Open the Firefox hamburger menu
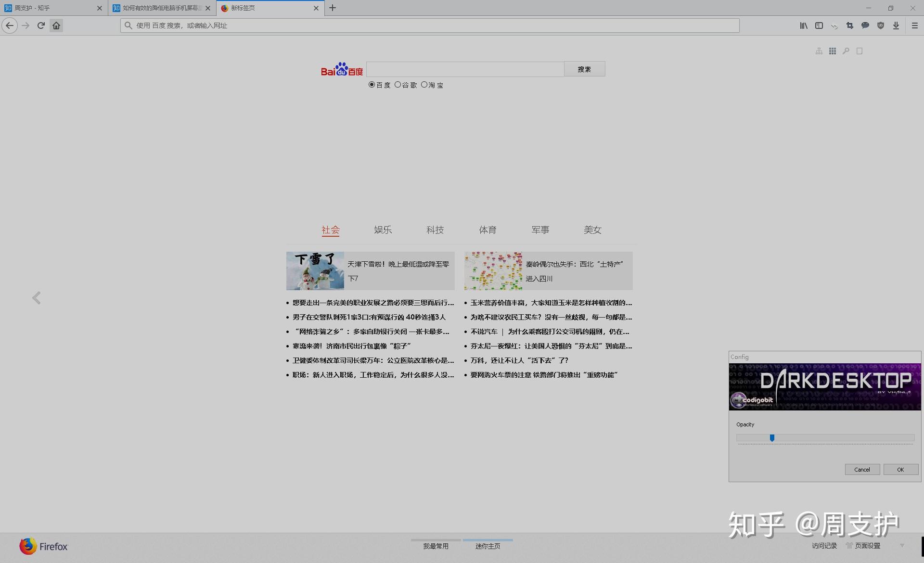924x563 pixels. pyautogui.click(x=915, y=26)
